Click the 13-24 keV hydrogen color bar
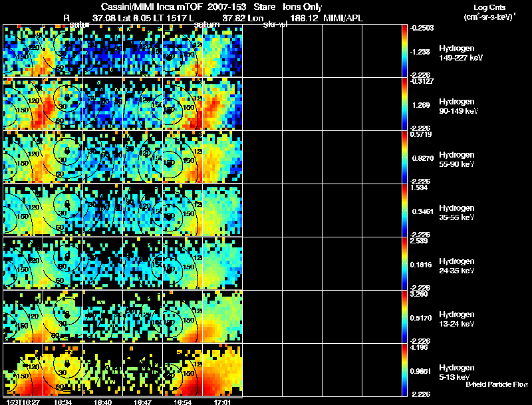This screenshot has width=532, height=405. (x=404, y=317)
